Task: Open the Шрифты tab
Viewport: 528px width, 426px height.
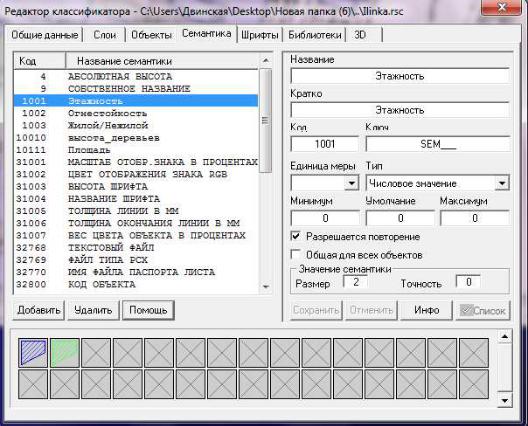Action: [260, 35]
